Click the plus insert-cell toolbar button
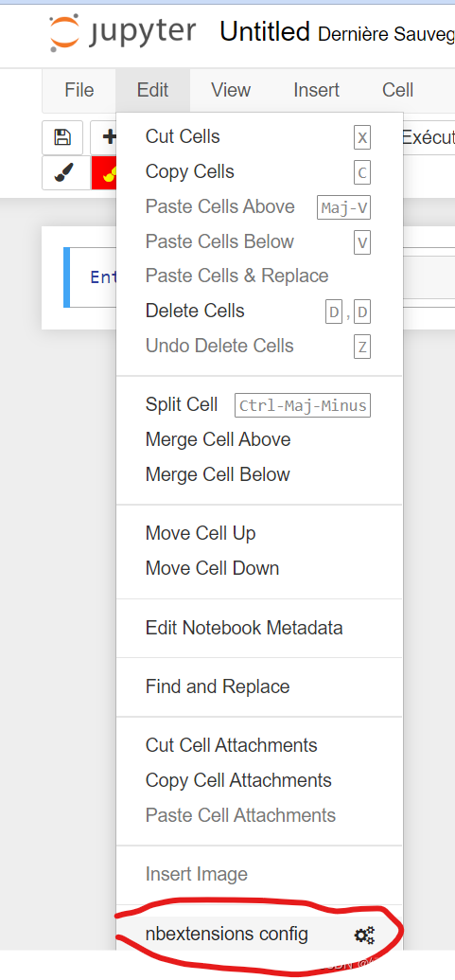The image size is (455, 980). (x=104, y=137)
